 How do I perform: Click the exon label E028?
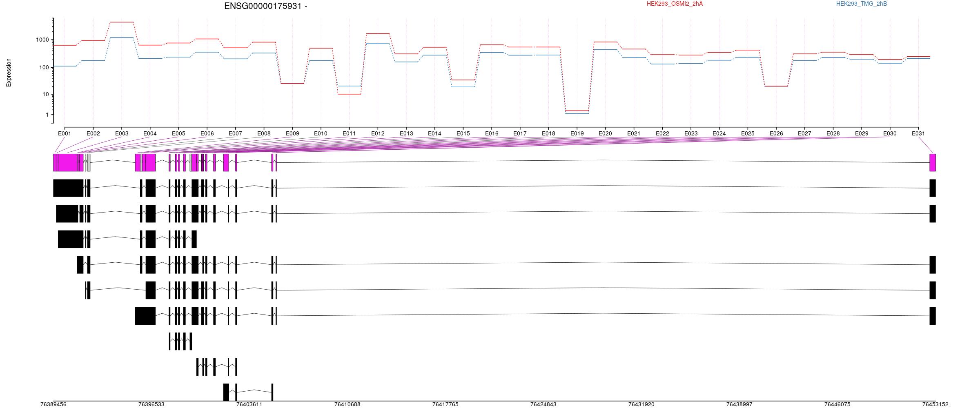pos(833,133)
